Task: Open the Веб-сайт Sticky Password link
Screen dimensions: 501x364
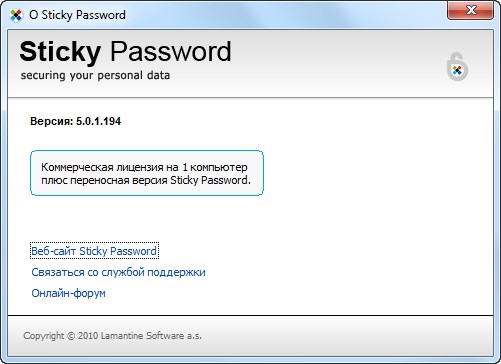Action: click(x=94, y=251)
